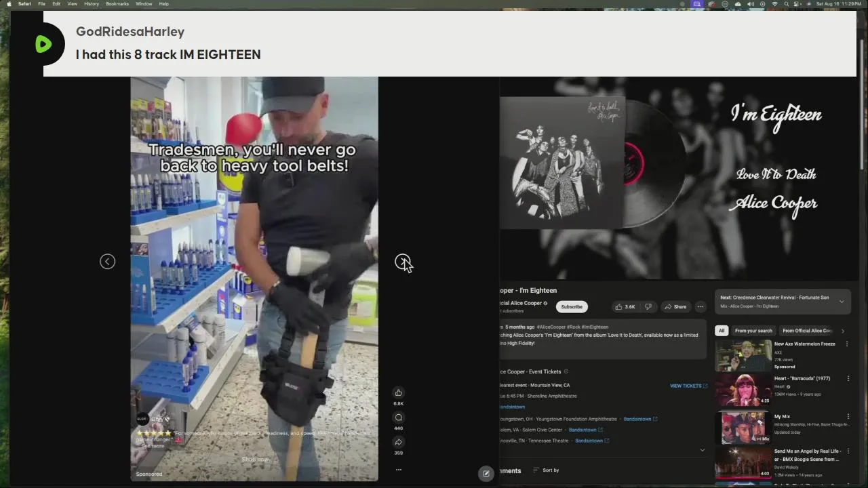Click the Event Tickets info icon

[x=566, y=371]
